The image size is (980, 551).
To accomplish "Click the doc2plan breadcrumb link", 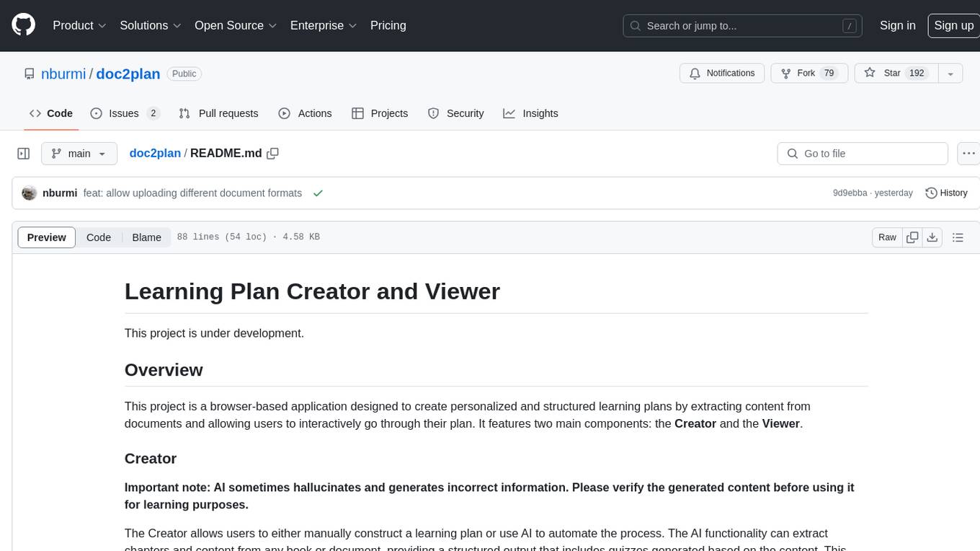I will point(155,154).
